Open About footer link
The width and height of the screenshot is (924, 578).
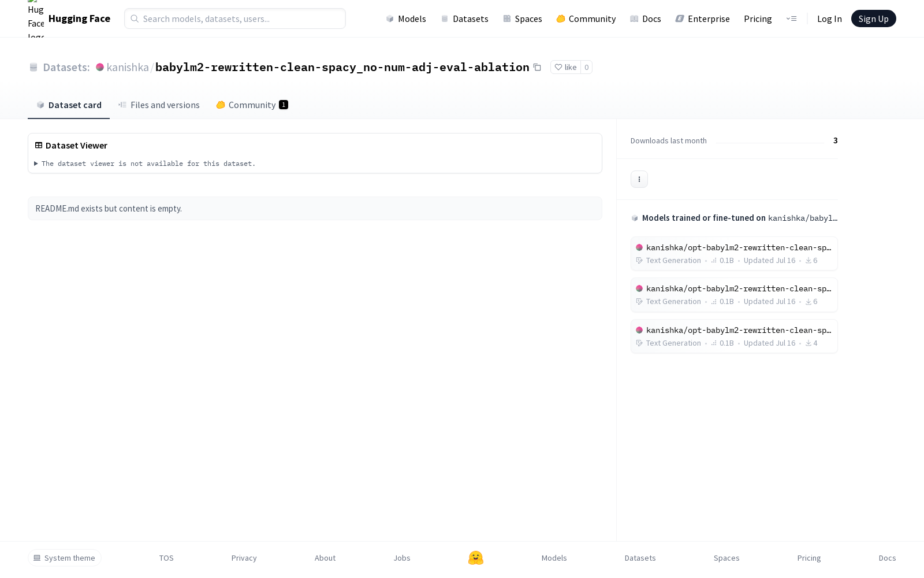coord(325,558)
